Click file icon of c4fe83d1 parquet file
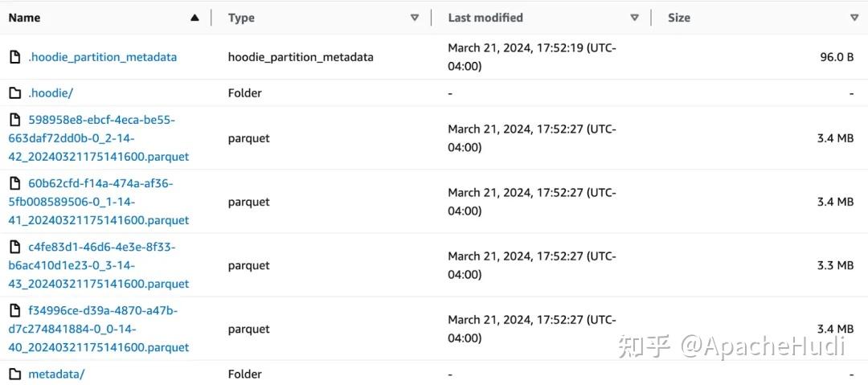 click(14, 247)
